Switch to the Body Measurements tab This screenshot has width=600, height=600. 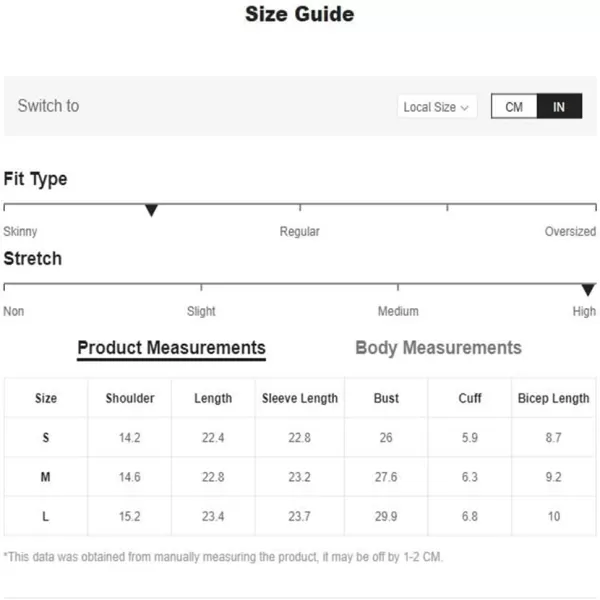click(438, 348)
